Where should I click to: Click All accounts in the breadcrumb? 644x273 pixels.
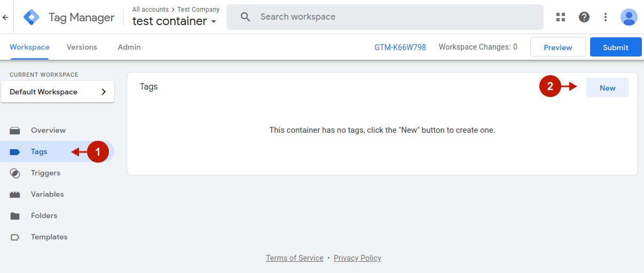click(x=151, y=10)
